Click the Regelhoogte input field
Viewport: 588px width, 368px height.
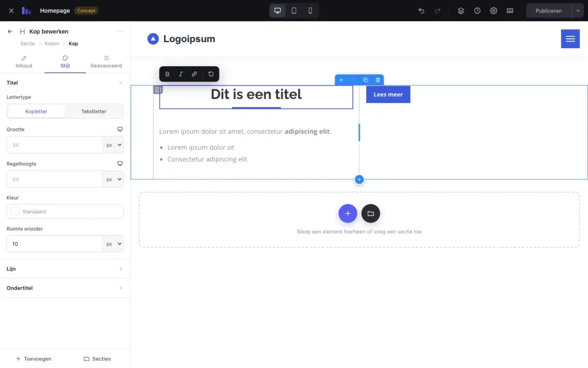coord(55,179)
